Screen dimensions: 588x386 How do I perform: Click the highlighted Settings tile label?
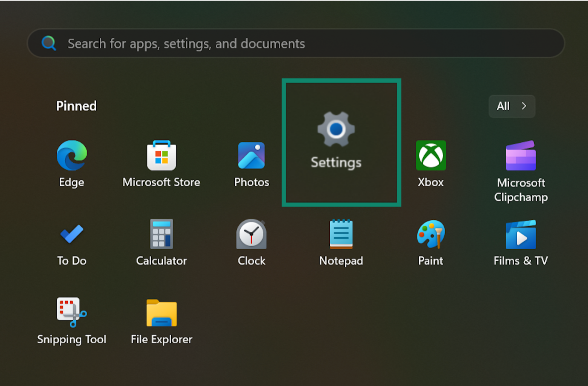click(336, 162)
